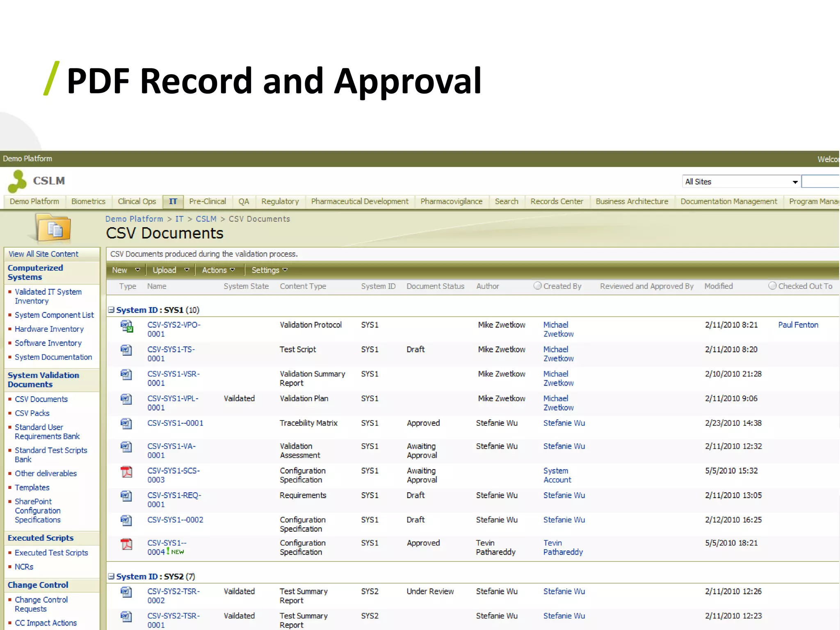Open the NCRs sidebar link

coord(24,566)
